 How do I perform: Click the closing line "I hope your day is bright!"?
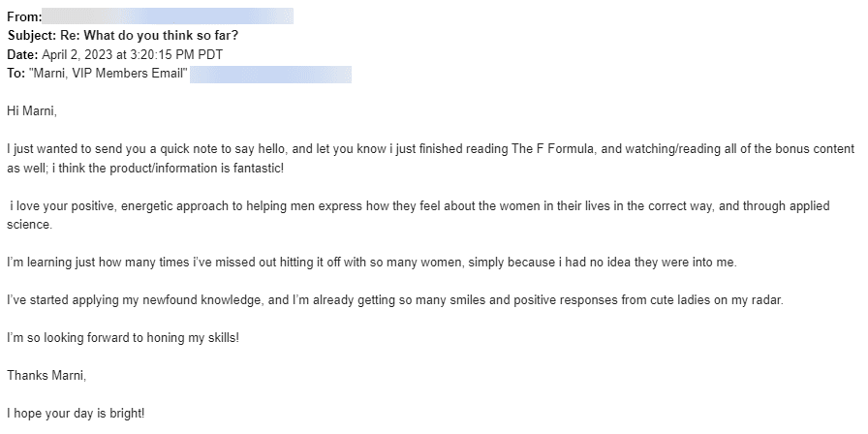coord(76,413)
